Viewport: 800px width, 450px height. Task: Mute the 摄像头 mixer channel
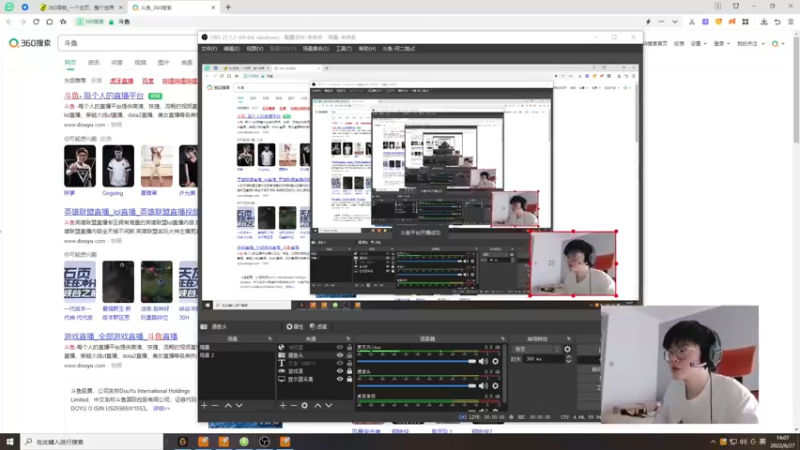tap(483, 386)
